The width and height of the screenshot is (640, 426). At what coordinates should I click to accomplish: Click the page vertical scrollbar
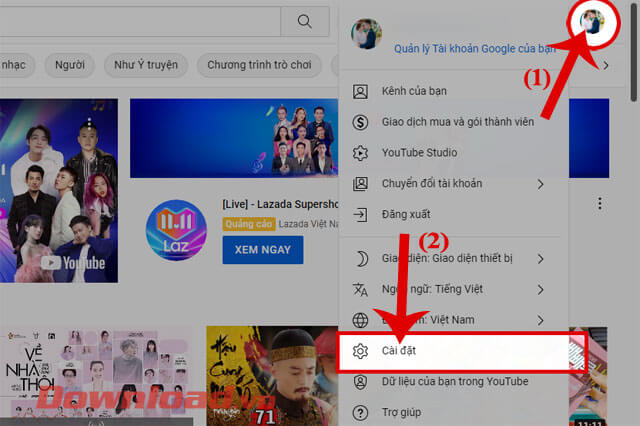tap(633, 51)
